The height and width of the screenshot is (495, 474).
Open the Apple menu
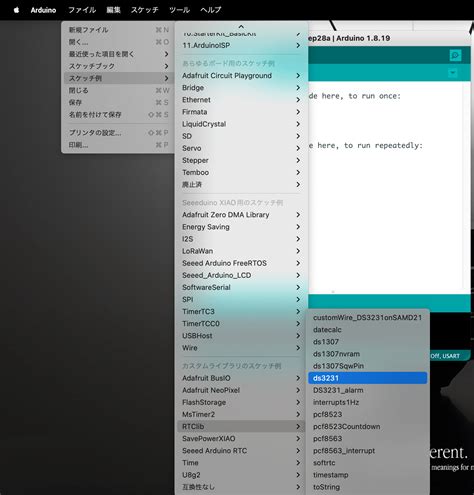[x=16, y=10]
